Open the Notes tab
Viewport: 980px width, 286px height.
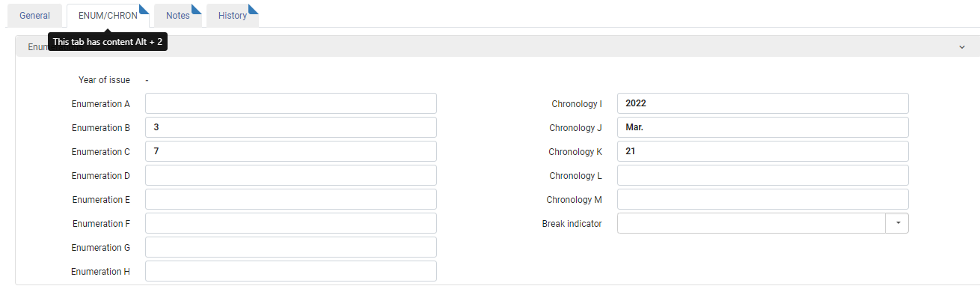pos(178,16)
